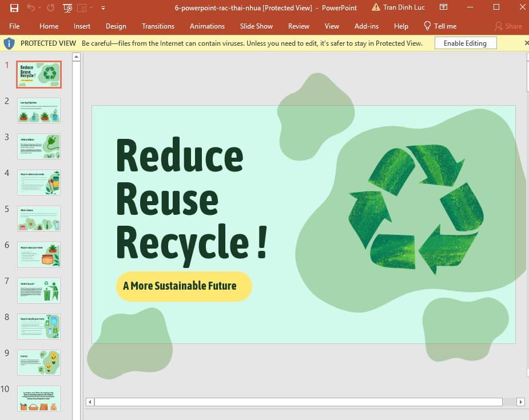
Task: Click the Enable Editing button
Action: [x=465, y=43]
